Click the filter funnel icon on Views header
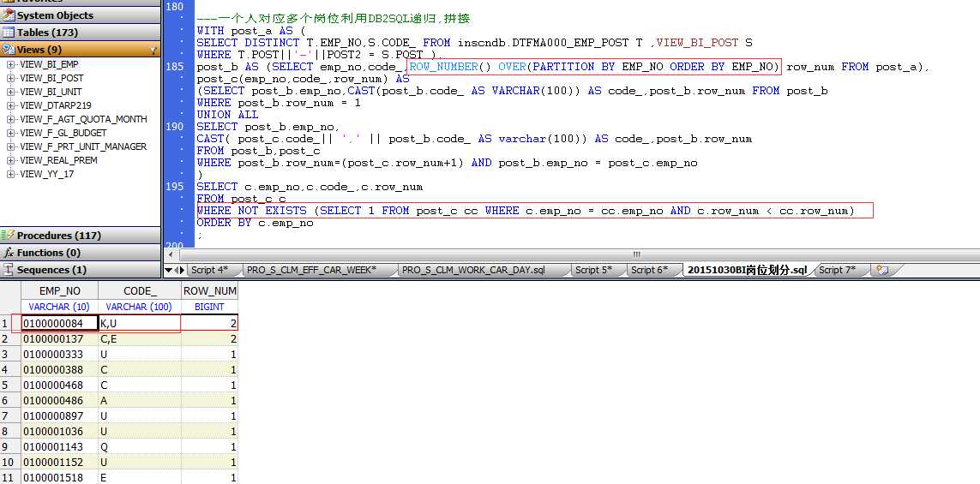 tap(153, 50)
